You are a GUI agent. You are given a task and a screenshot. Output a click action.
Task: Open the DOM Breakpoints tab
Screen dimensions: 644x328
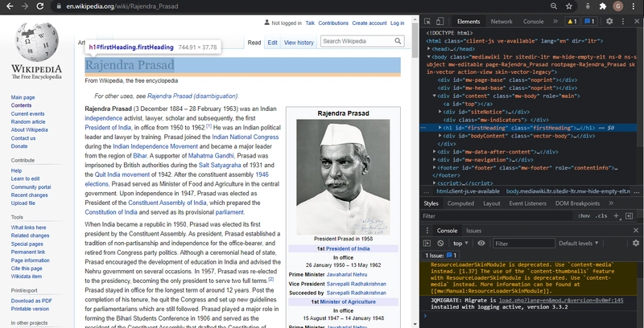[577, 203]
